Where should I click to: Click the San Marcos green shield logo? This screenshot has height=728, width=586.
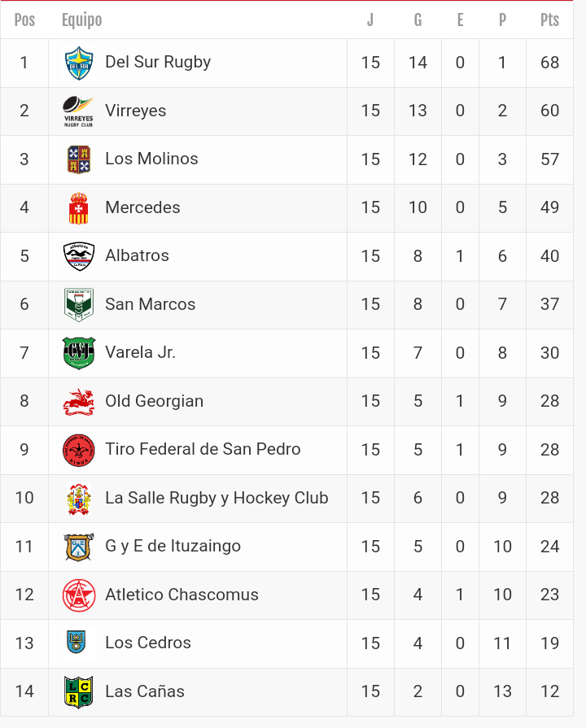coord(79,305)
